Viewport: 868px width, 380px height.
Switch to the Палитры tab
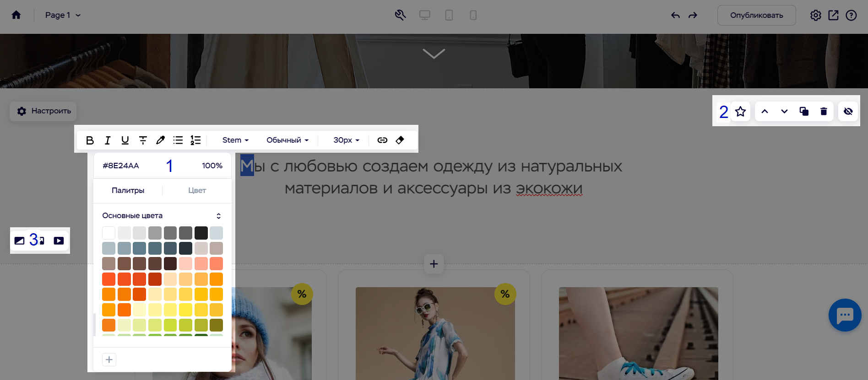(x=128, y=190)
